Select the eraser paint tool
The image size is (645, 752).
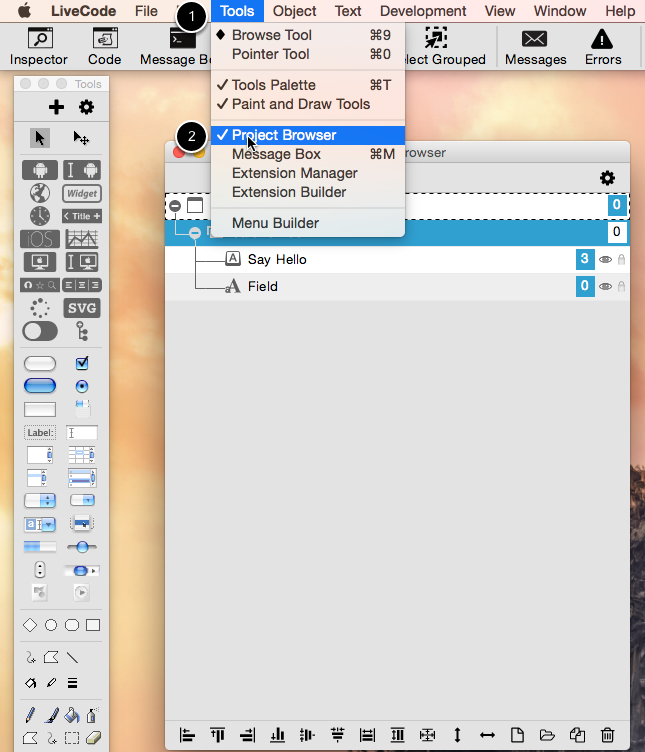[93, 737]
